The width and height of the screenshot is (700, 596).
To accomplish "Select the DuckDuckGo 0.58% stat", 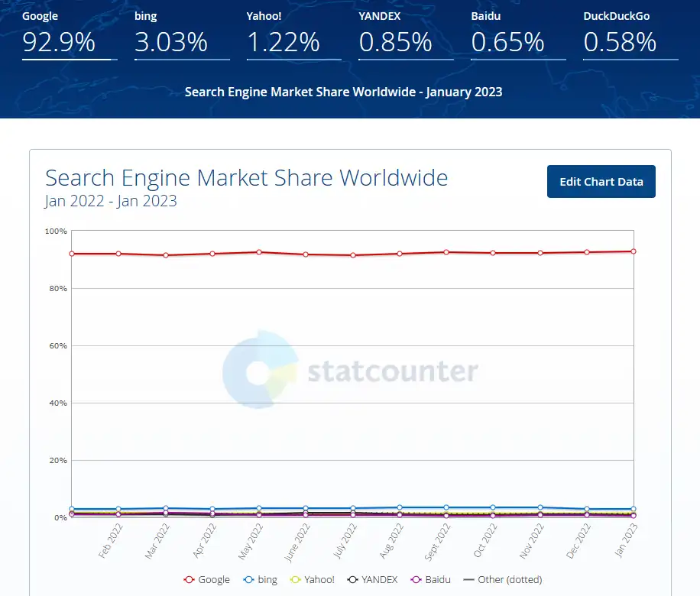I will [x=630, y=35].
